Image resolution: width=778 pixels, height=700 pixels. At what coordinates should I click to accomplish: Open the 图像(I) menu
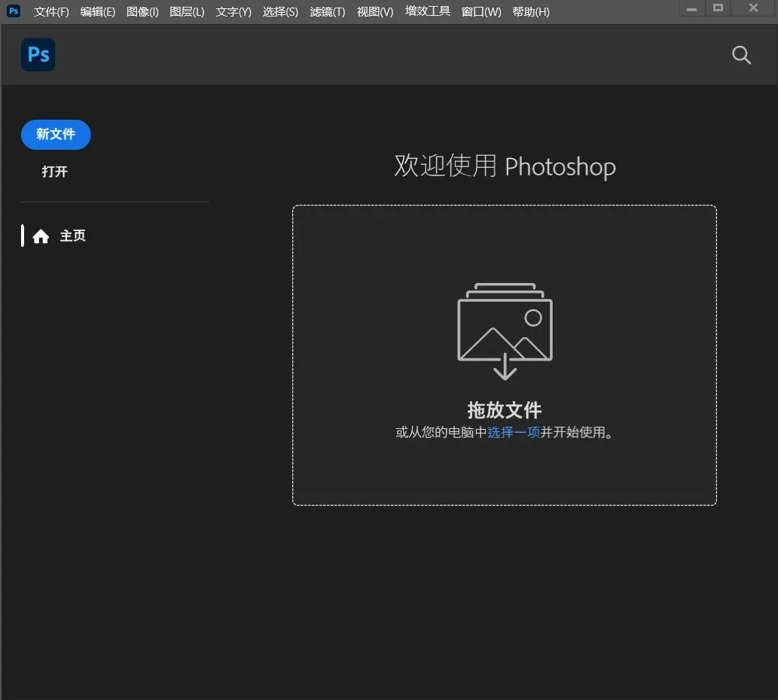142,11
